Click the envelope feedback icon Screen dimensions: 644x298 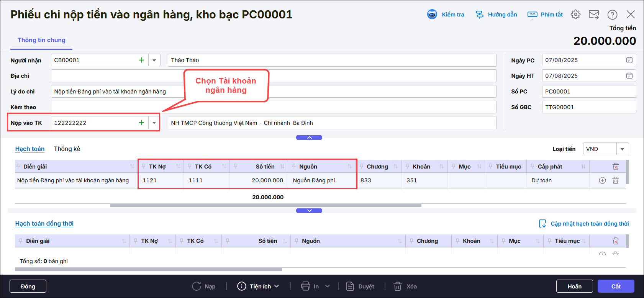coord(594,15)
